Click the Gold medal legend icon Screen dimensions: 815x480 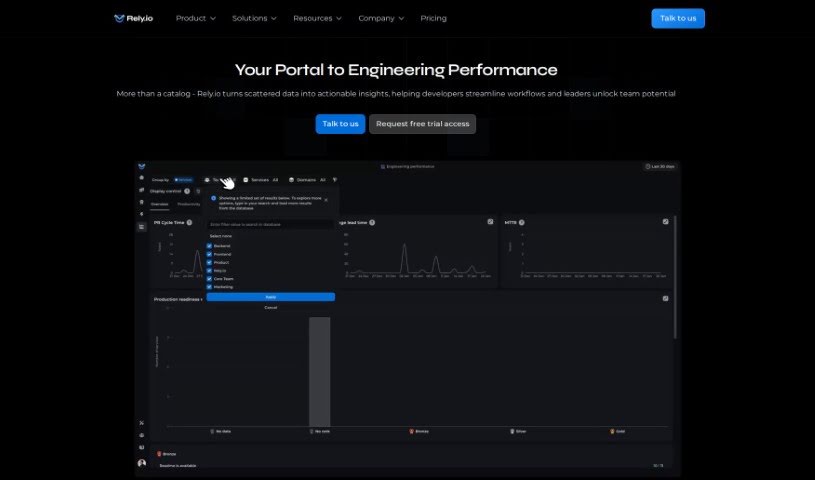(612, 431)
